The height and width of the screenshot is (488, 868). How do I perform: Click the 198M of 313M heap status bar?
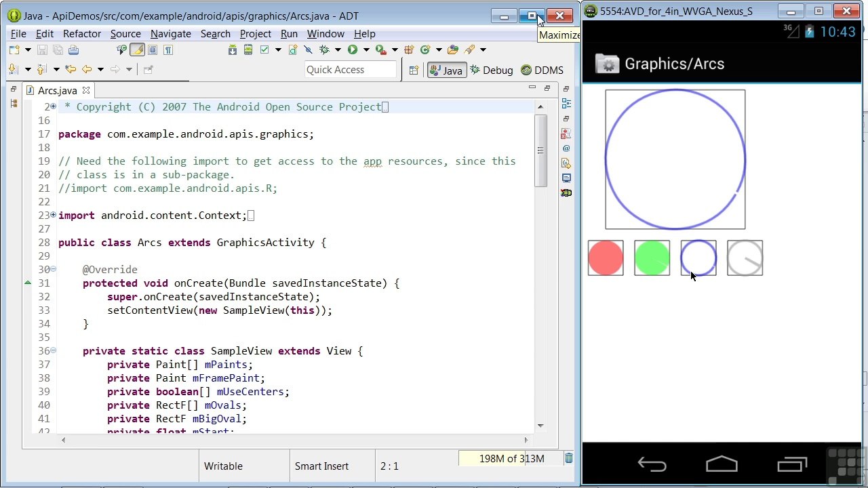pyautogui.click(x=511, y=459)
